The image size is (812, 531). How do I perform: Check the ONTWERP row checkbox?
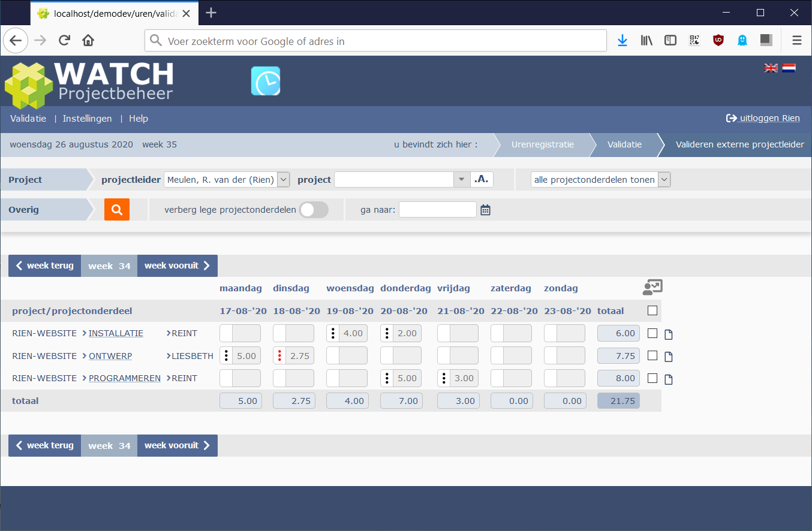(652, 356)
